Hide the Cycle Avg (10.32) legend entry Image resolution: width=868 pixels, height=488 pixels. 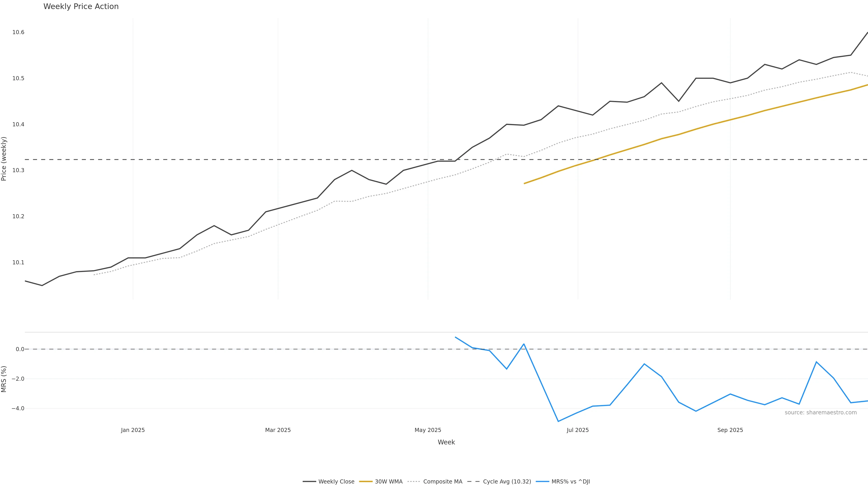tap(507, 482)
